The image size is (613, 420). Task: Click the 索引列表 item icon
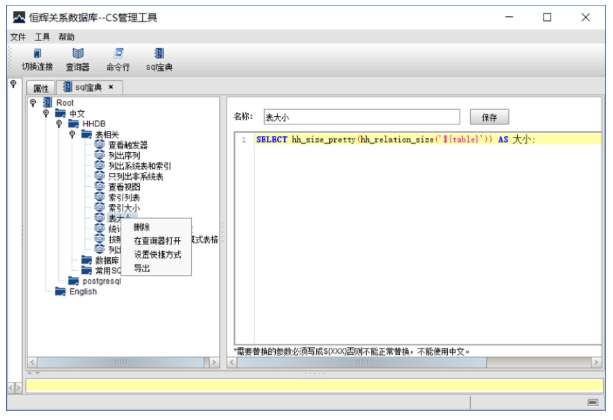[100, 197]
